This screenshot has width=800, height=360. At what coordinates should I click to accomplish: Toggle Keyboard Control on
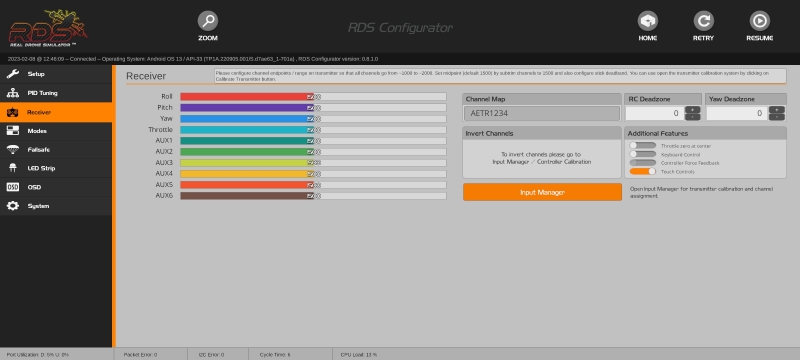pyautogui.click(x=643, y=154)
